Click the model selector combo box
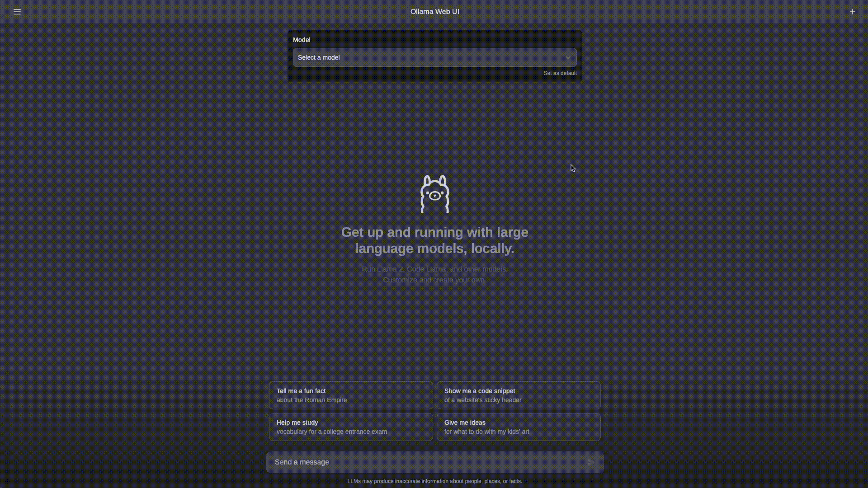The image size is (868, 488). tap(434, 57)
